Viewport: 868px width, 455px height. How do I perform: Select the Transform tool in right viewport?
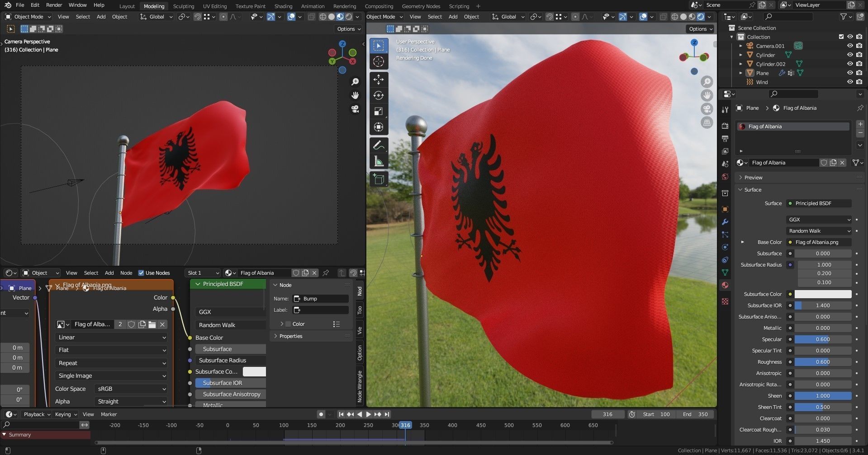point(379,127)
